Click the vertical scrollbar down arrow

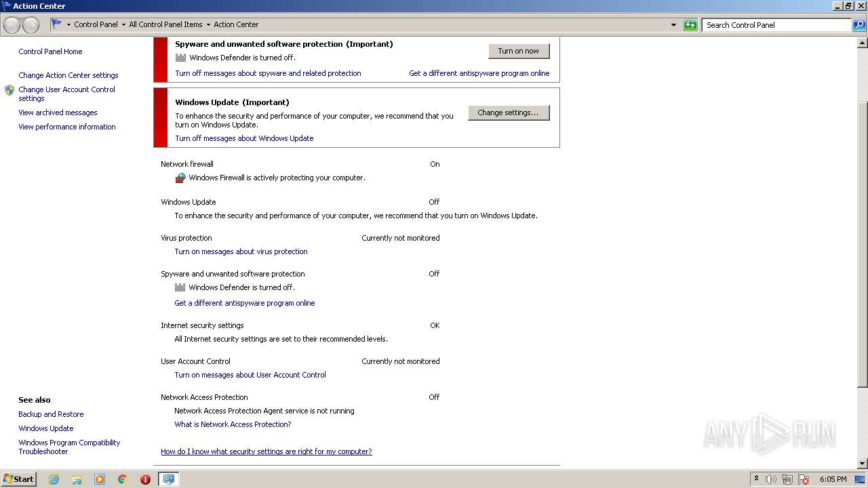[863, 464]
